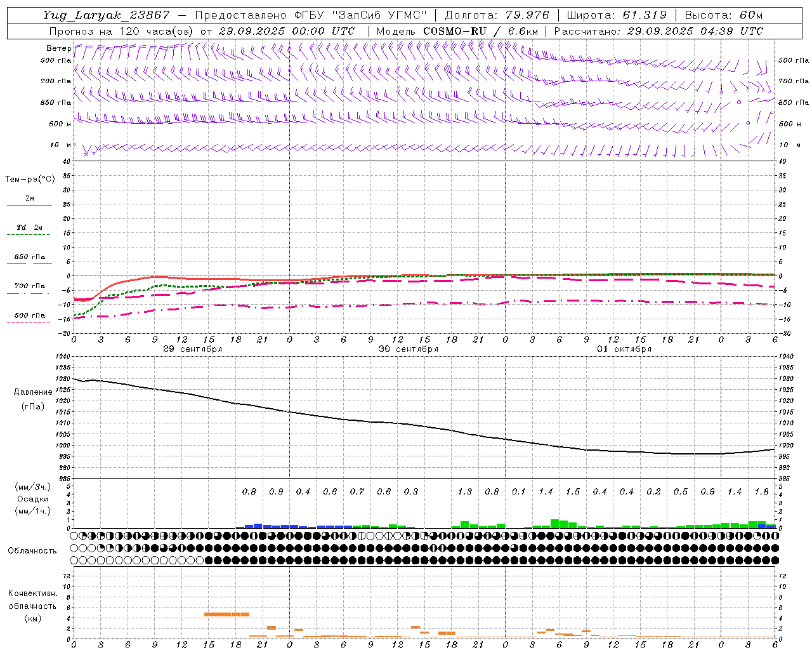Click the Ветер panel label
The image size is (812, 650).
pos(58,48)
